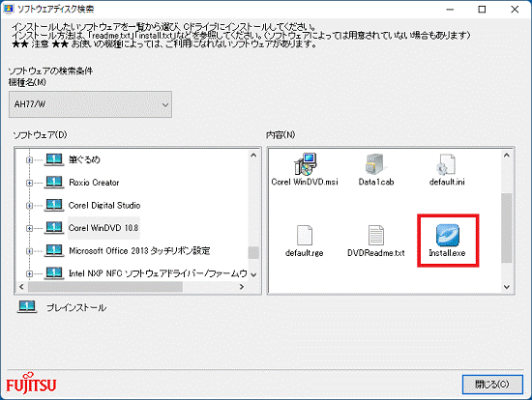This screenshot has height=400, width=532.
Task: Click the 内容(N) label
Action: pos(281,135)
